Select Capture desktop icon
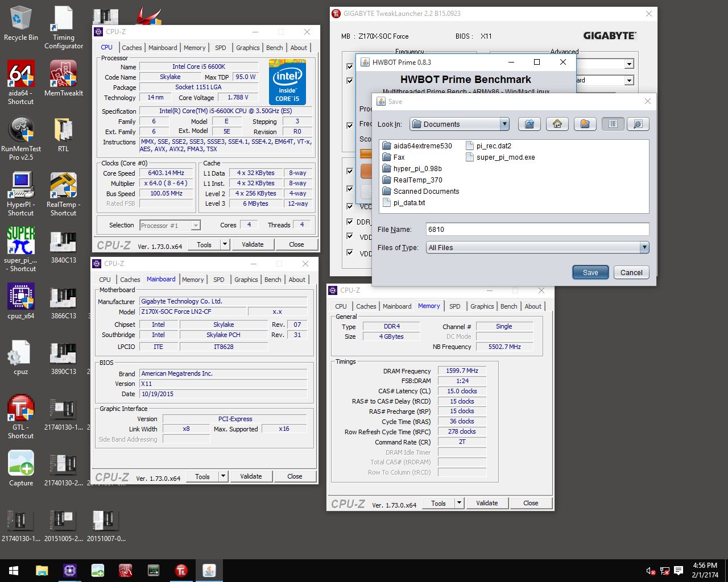The image size is (728, 582). tap(21, 468)
